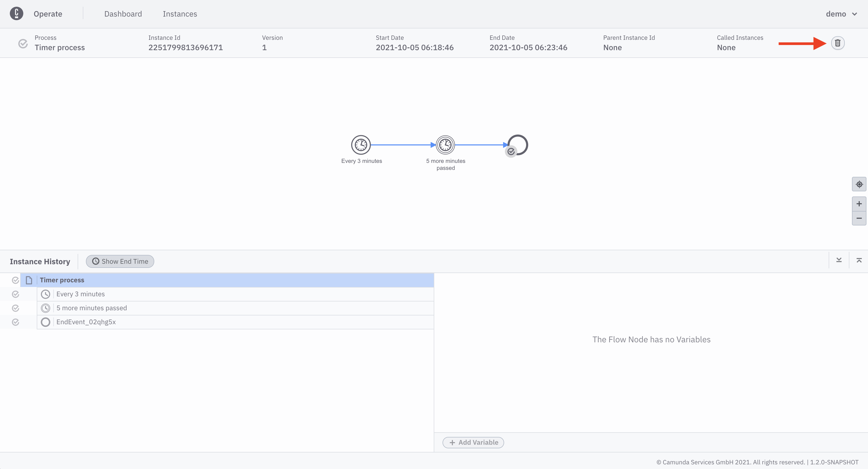The image size is (868, 469).
Task: Click the clock icon beside 5 more minutes passed
Action: tap(46, 308)
